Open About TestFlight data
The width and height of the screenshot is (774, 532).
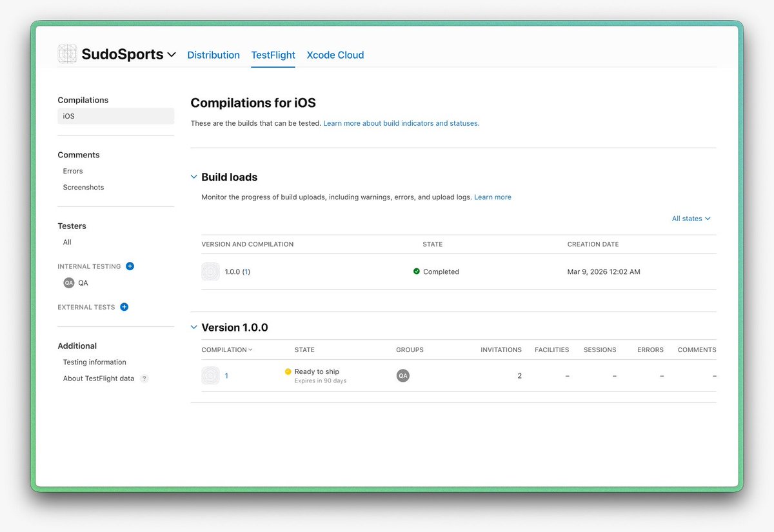(99, 379)
